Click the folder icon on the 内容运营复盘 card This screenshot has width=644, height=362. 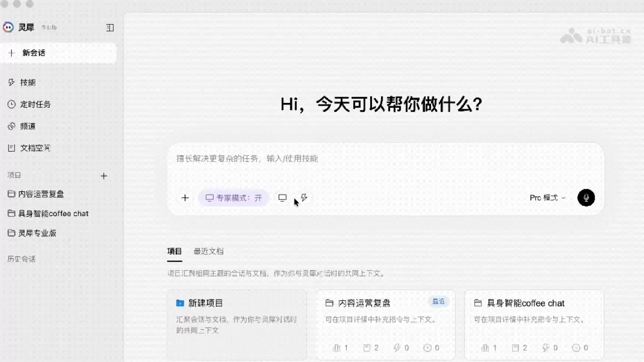[x=330, y=303]
